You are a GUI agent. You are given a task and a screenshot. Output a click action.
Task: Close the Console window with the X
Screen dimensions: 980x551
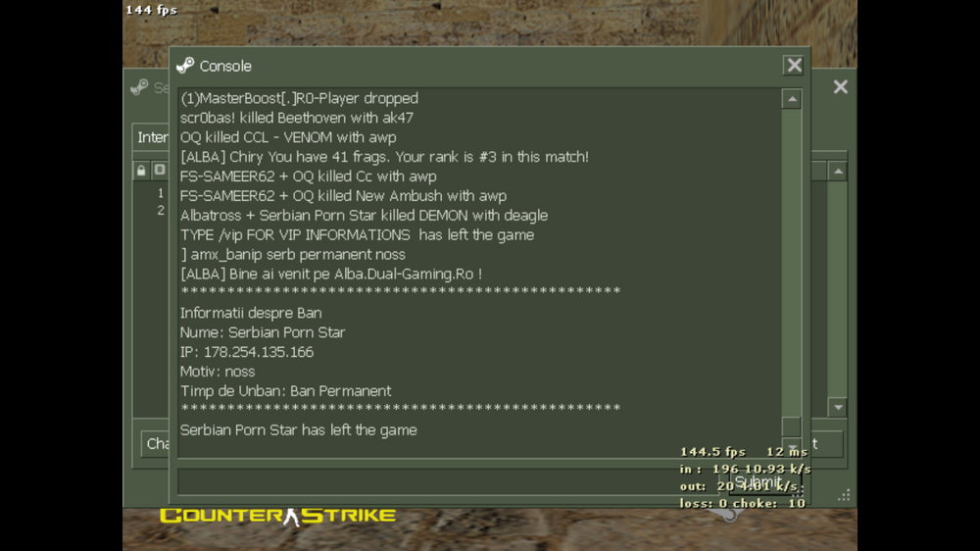point(794,65)
